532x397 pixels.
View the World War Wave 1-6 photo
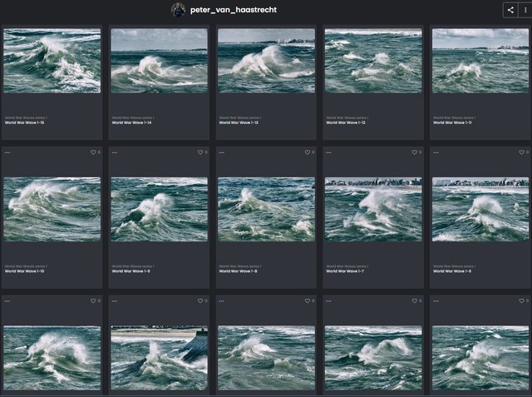click(x=480, y=209)
